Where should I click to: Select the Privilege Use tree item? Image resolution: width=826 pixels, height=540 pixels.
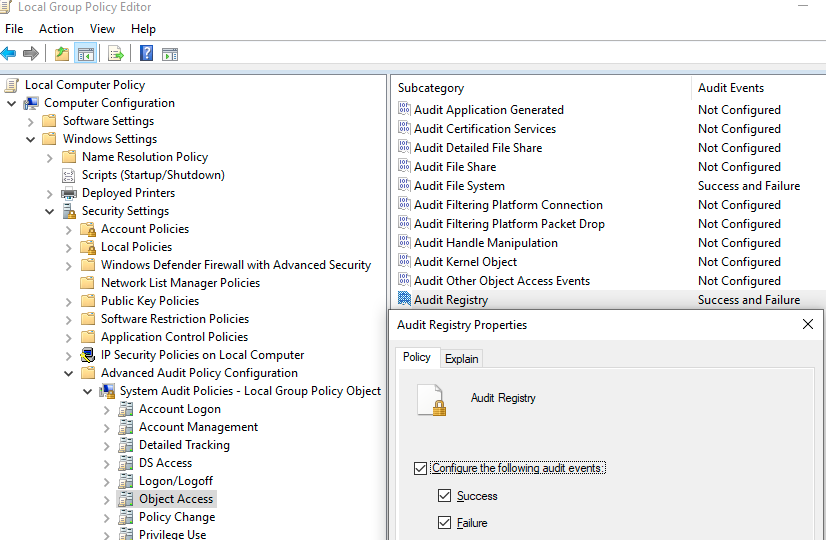[173, 534]
